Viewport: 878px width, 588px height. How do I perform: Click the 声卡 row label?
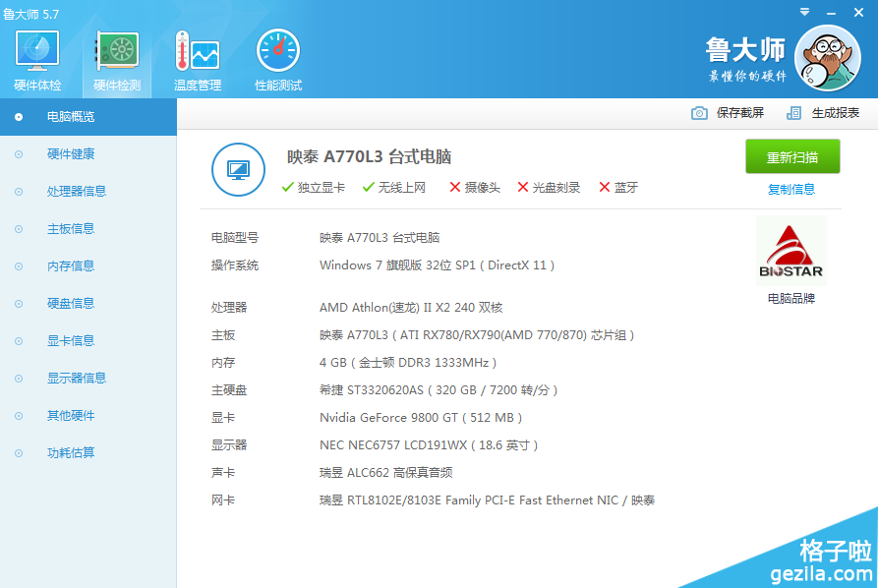coord(223,473)
